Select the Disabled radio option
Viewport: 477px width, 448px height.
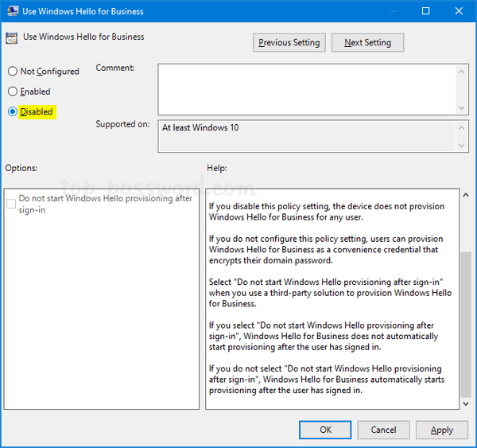13,112
